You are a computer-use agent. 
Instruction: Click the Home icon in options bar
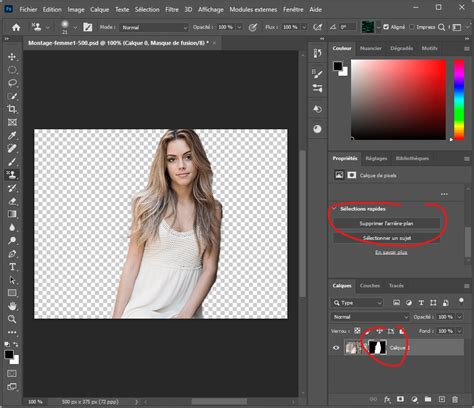click(16, 27)
